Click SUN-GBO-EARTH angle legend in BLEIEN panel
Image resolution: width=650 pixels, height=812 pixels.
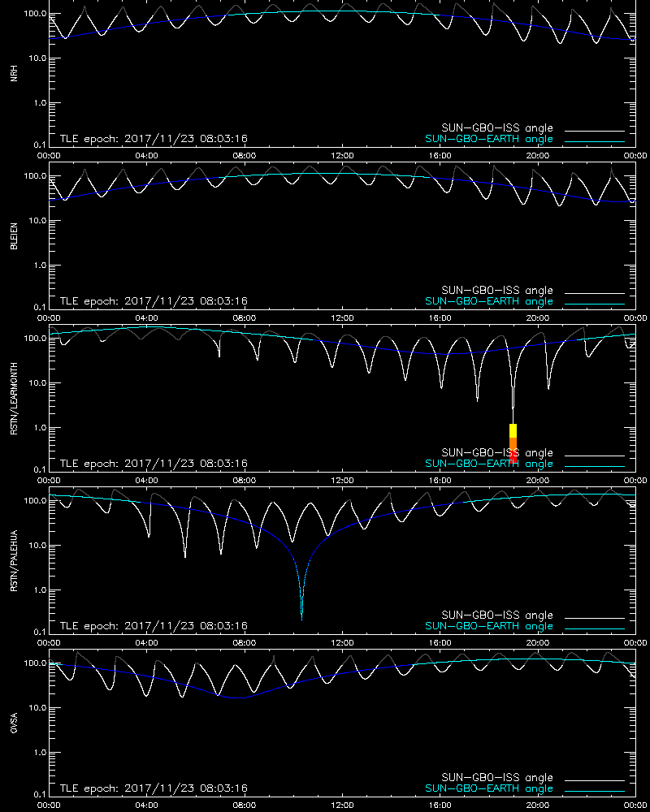click(489, 301)
